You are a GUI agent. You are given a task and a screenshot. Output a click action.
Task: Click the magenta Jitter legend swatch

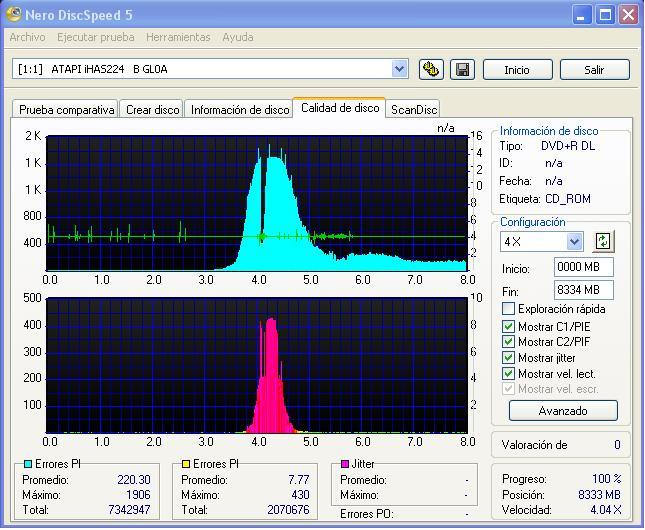tap(346, 464)
